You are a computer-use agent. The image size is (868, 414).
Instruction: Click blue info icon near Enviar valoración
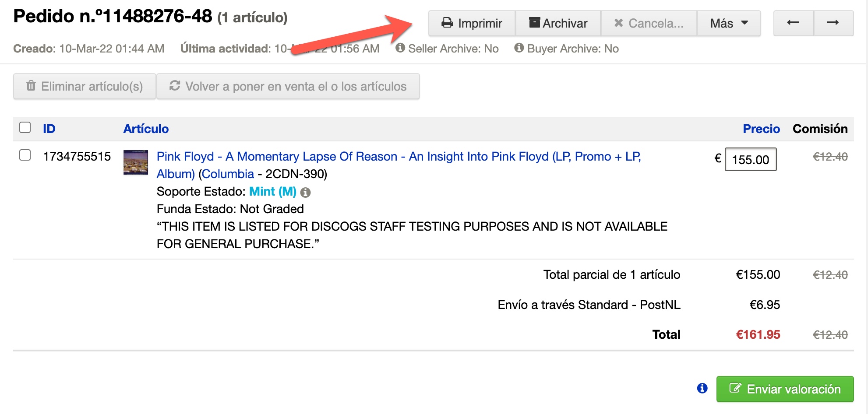tap(702, 388)
